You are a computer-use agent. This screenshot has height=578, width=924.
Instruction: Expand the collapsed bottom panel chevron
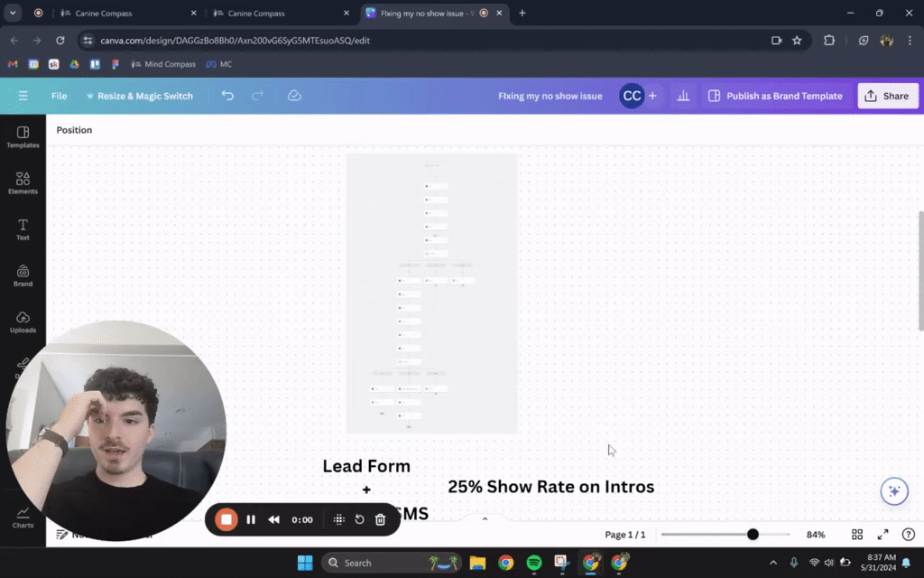(485, 518)
